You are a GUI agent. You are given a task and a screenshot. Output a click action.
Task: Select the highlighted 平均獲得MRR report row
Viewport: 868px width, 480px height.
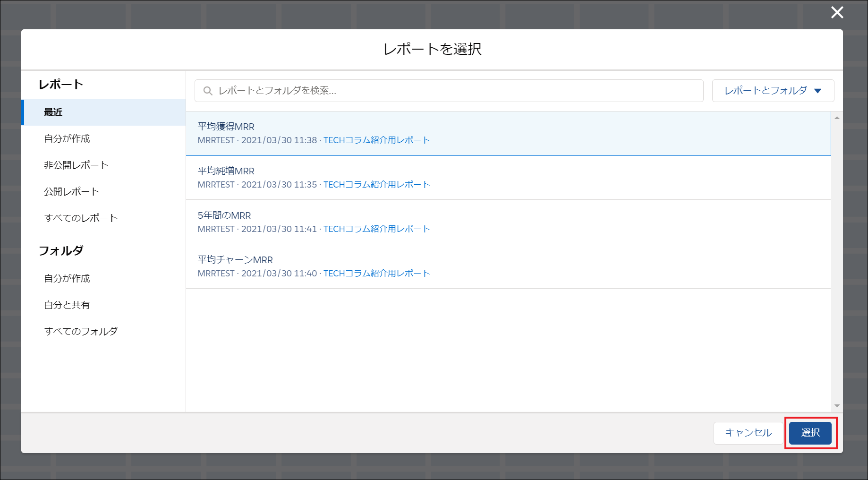tap(425, 133)
